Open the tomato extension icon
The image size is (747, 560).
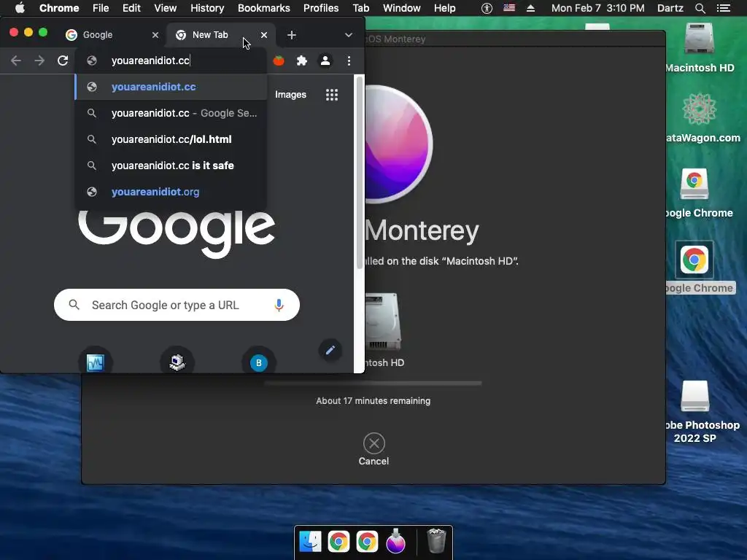coord(279,61)
